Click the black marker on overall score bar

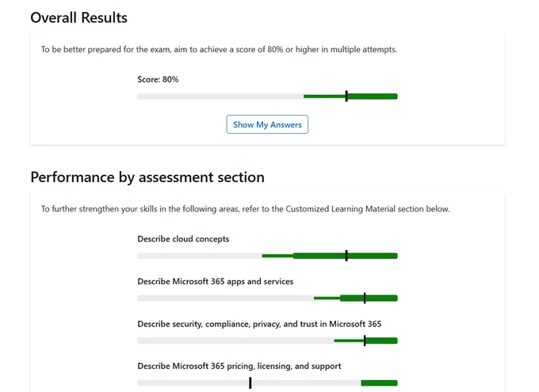coord(346,96)
